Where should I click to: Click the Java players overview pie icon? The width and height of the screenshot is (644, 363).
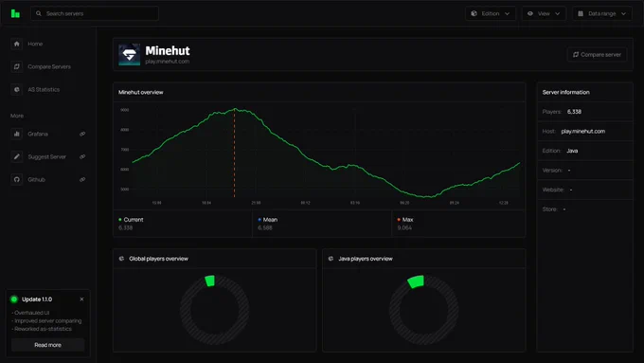coord(331,259)
